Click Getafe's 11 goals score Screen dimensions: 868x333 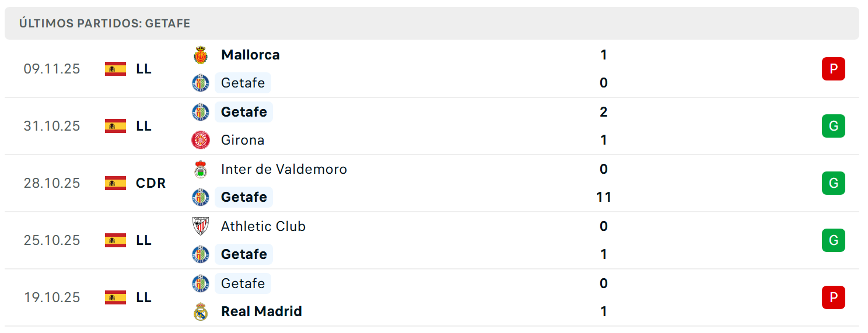603,197
